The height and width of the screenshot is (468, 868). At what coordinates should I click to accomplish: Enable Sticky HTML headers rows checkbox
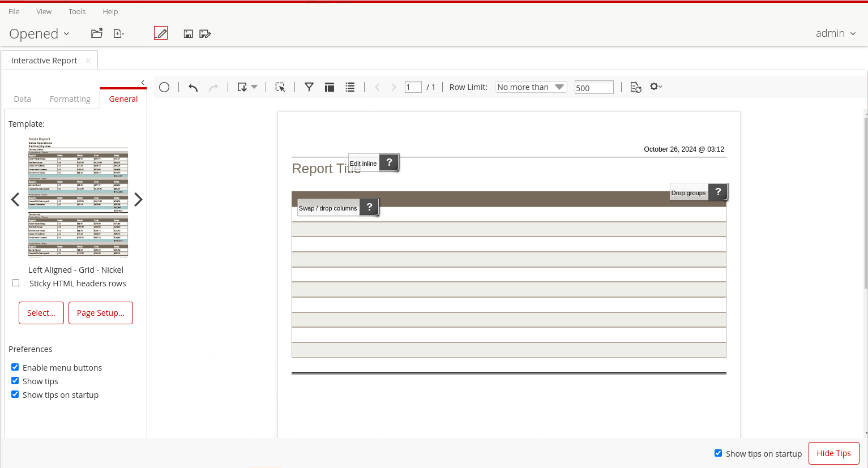[x=16, y=283]
